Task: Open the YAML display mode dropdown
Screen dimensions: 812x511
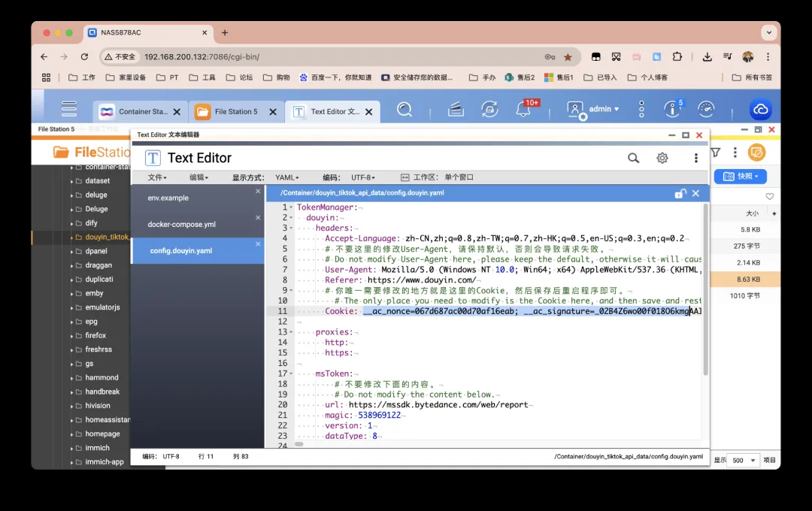Action: [x=286, y=177]
